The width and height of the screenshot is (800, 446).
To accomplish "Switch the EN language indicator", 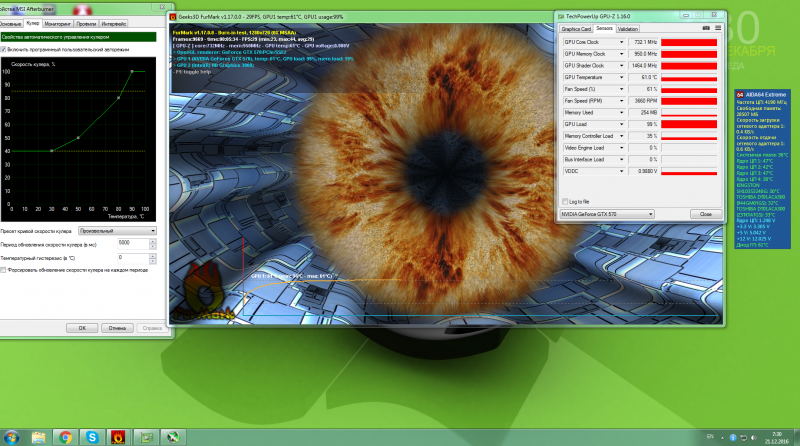I will click(710, 437).
